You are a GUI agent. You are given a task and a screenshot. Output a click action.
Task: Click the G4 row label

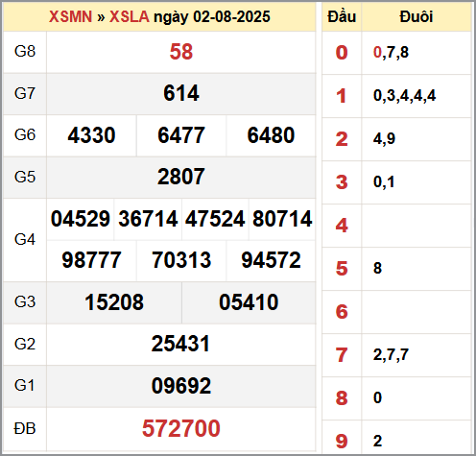[x=25, y=239]
